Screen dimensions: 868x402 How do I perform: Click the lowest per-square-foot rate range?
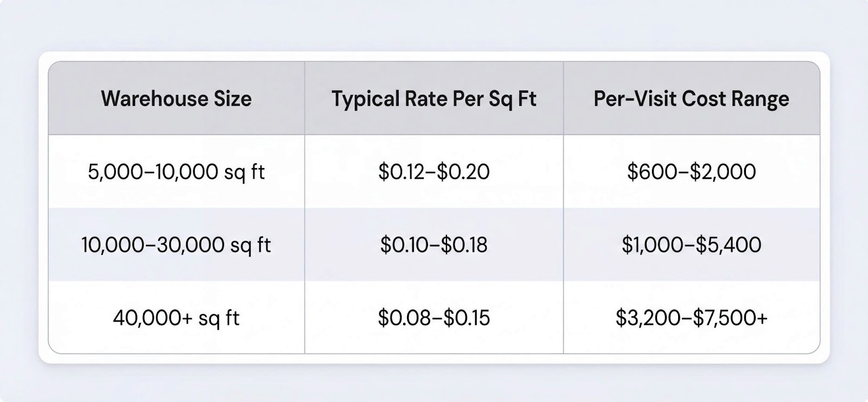pyautogui.click(x=433, y=317)
